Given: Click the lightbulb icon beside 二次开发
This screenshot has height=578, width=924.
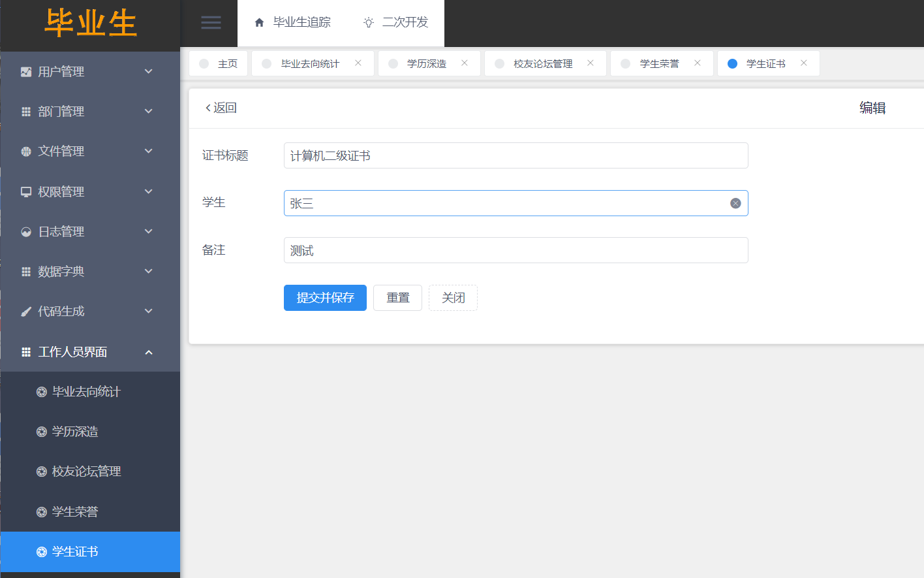Looking at the screenshot, I should pos(369,23).
